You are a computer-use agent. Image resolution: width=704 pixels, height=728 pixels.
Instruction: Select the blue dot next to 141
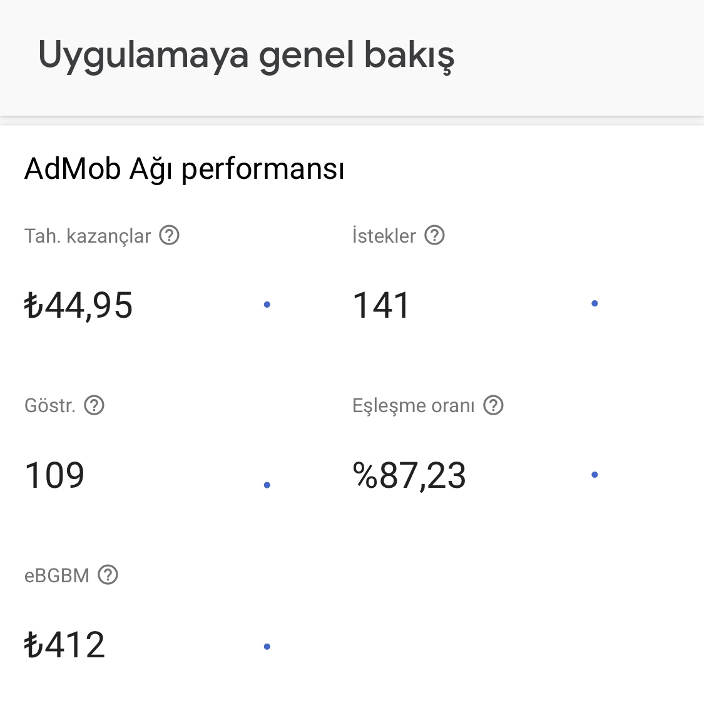(594, 303)
